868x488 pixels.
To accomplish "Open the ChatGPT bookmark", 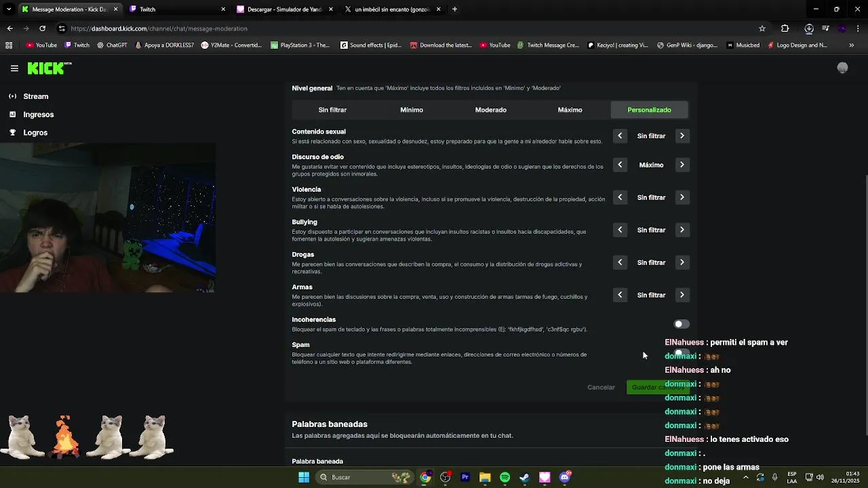I will click(112, 45).
